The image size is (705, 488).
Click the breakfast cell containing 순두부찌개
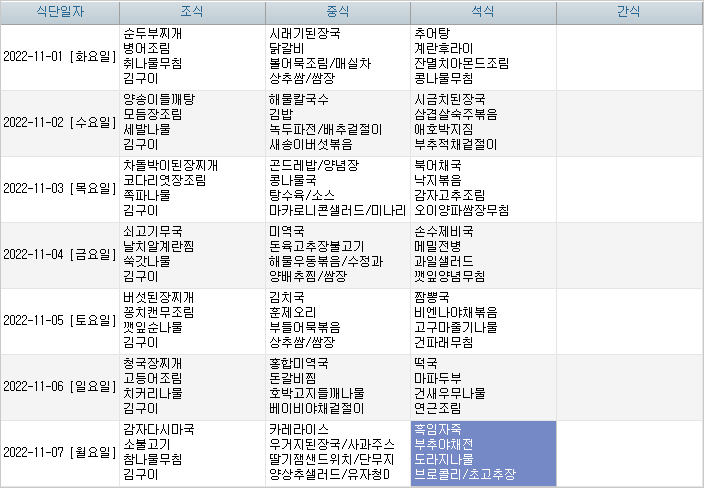[x=192, y=56]
